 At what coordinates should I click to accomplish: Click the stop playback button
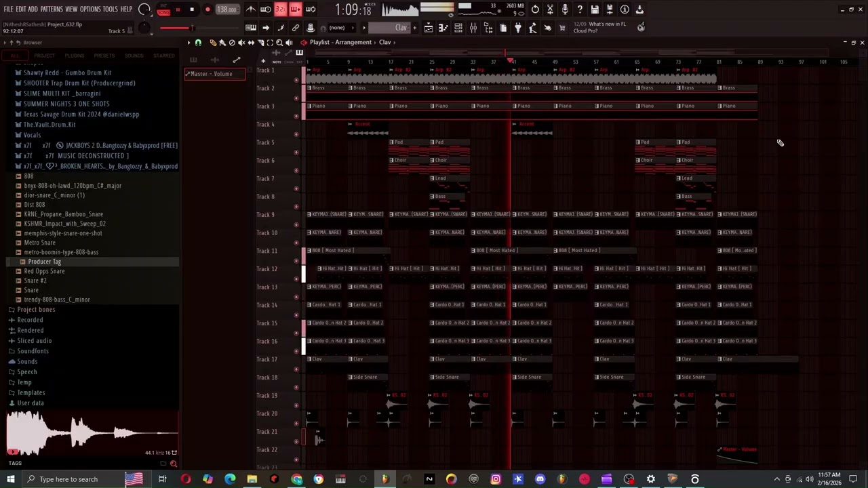point(192,9)
